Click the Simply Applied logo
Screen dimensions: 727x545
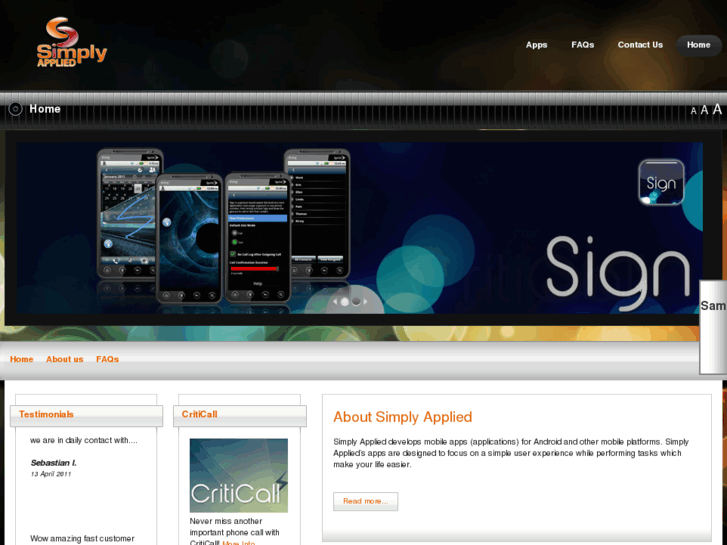click(x=72, y=42)
